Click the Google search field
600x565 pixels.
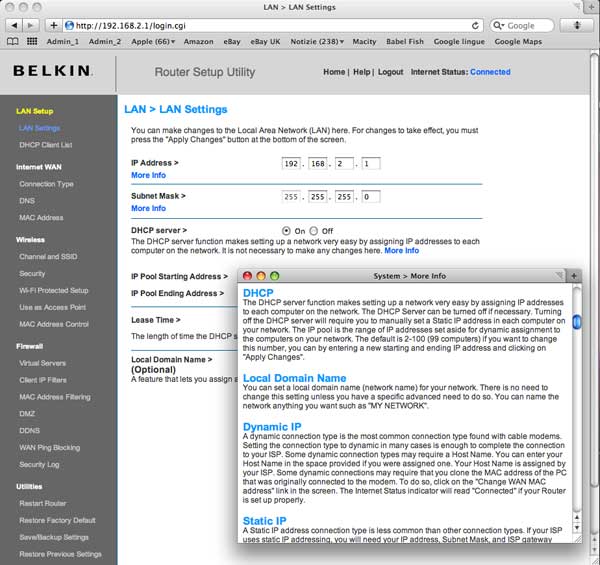pos(522,26)
